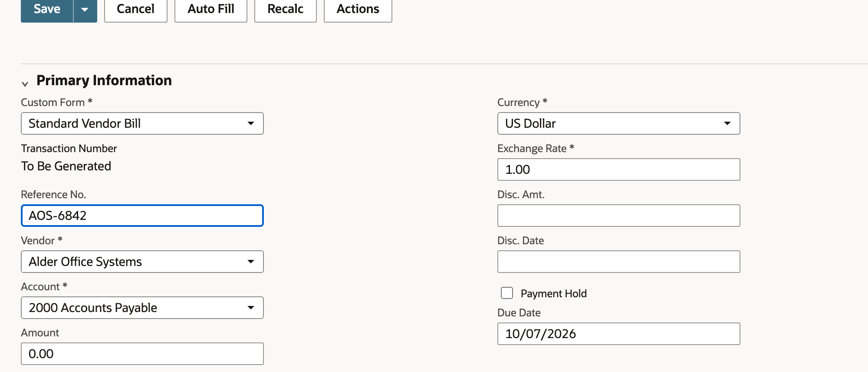868x372 pixels.
Task: Click into the Reference No. field
Action: [142, 216]
